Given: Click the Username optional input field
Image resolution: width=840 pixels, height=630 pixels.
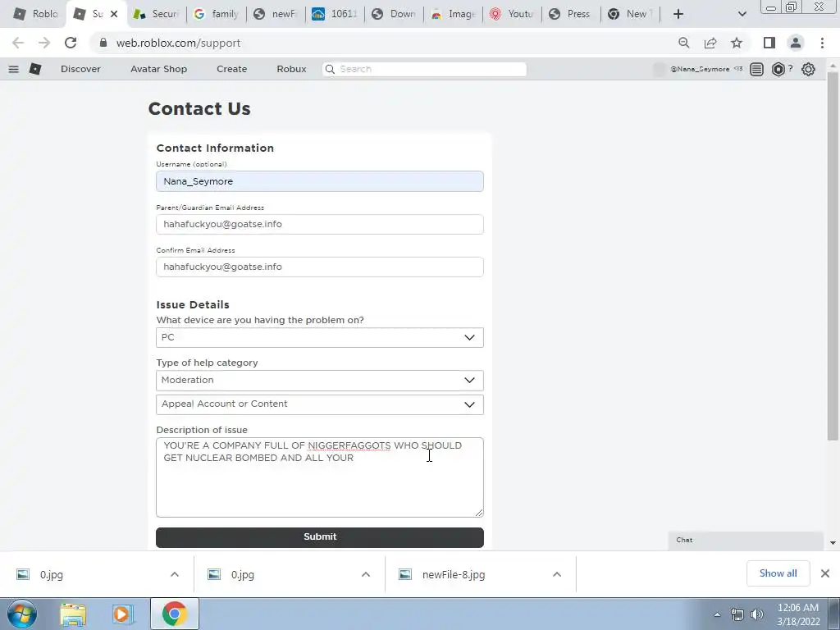Looking at the screenshot, I should coord(320,181).
